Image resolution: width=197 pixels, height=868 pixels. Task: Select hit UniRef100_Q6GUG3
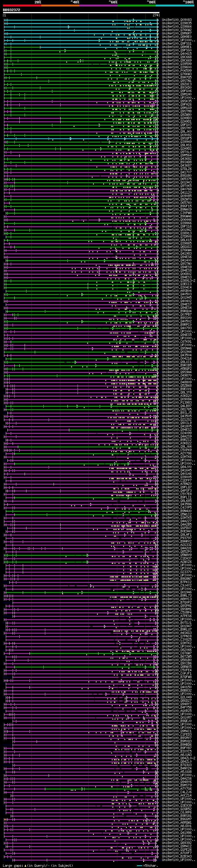pos(177,247)
